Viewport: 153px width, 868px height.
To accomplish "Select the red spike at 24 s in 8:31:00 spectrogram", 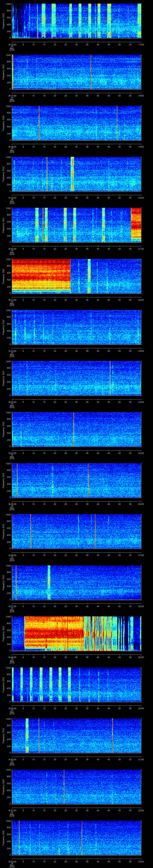I will point(64,787).
